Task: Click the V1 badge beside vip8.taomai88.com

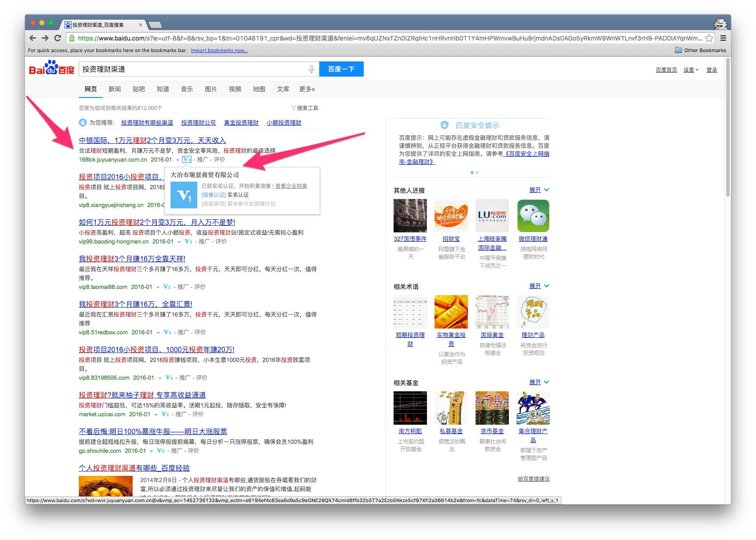Action: coord(167,287)
